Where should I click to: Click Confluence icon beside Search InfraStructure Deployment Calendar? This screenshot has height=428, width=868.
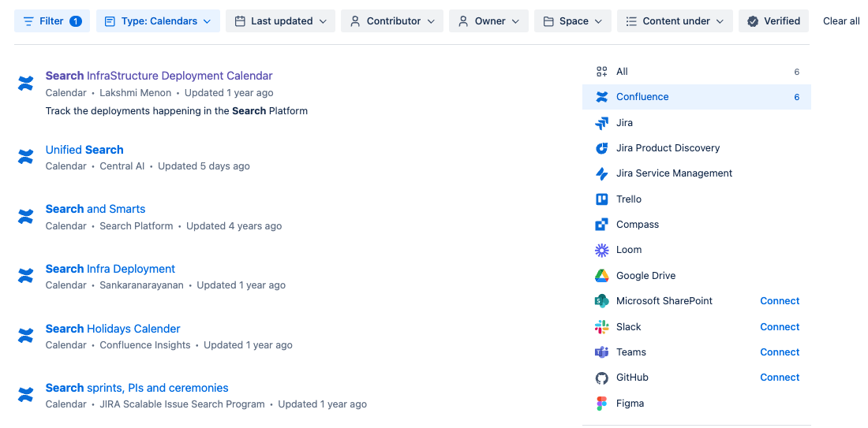tap(25, 84)
